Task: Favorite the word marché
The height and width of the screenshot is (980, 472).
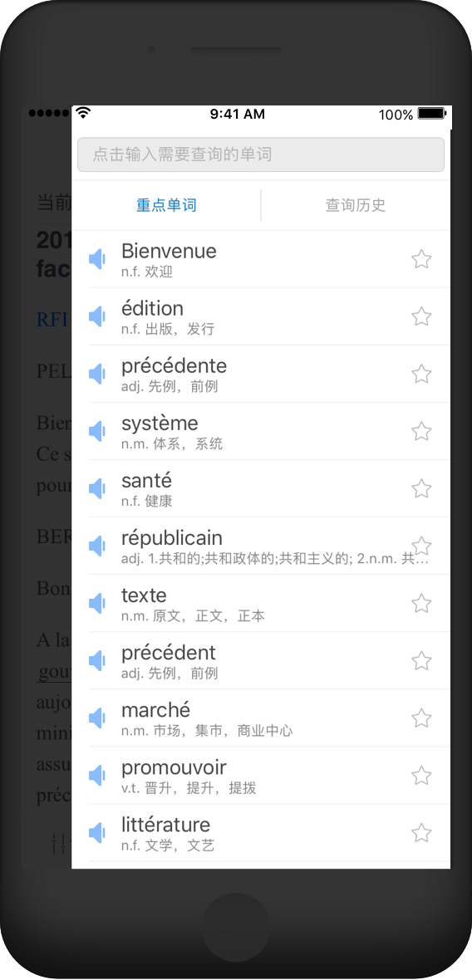Action: pyautogui.click(x=421, y=718)
